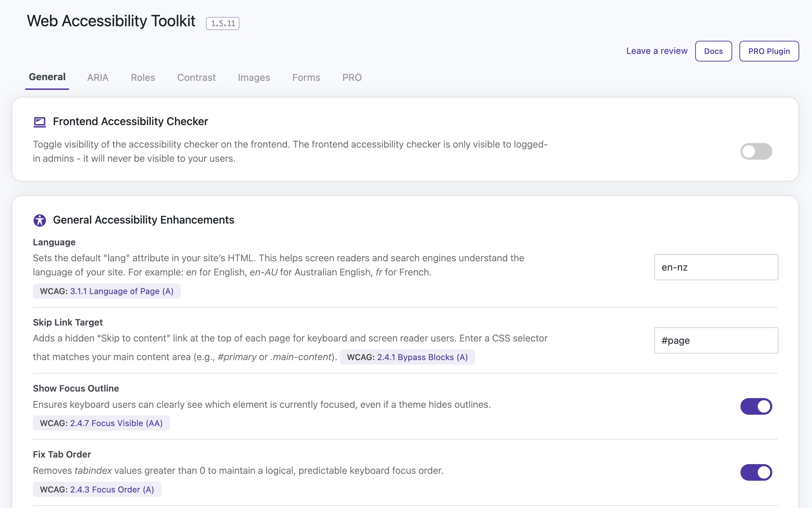Click the Language input field containing en-nz

[716, 267]
